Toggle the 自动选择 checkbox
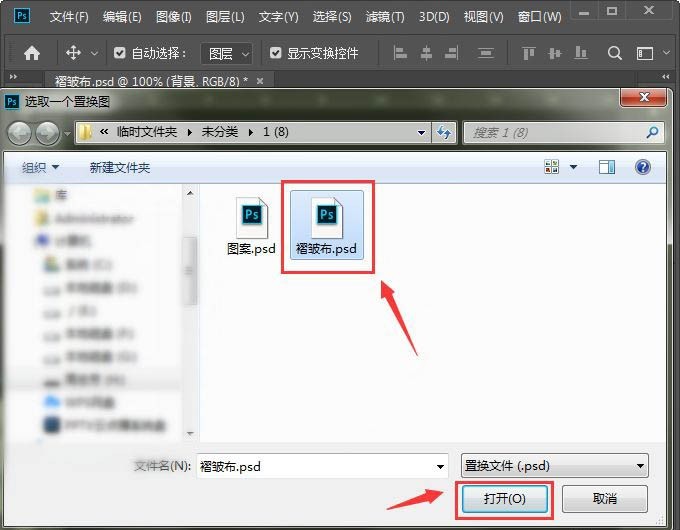This screenshot has height=530, width=680. coord(119,53)
